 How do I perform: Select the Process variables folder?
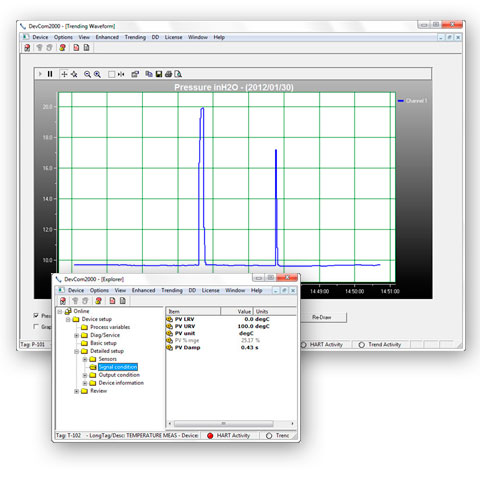110,327
